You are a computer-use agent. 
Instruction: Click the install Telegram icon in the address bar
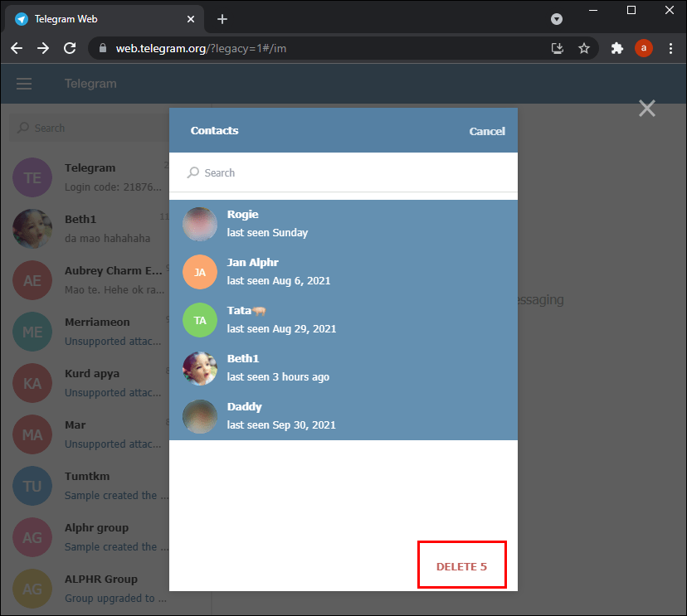558,48
